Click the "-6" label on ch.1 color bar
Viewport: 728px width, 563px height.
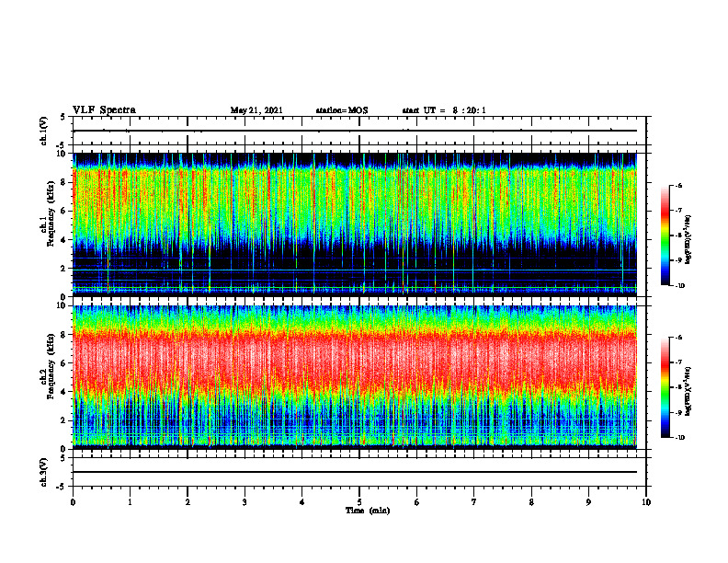(679, 186)
